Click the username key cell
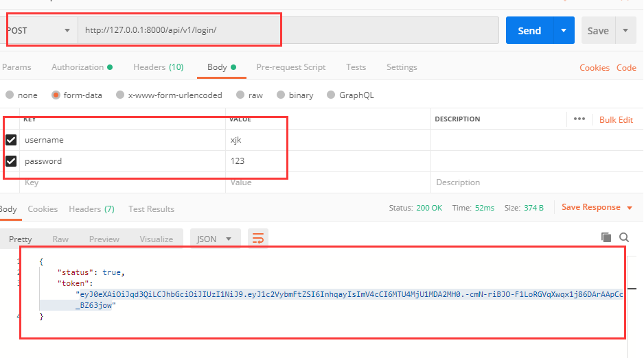The height and width of the screenshot is (358, 644). [x=122, y=140]
